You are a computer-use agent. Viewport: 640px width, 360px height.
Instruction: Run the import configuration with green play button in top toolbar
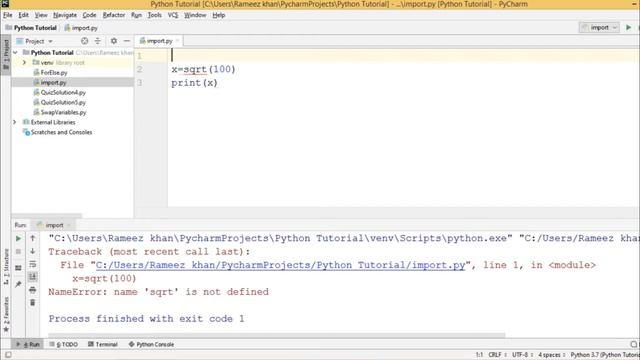(629, 27)
